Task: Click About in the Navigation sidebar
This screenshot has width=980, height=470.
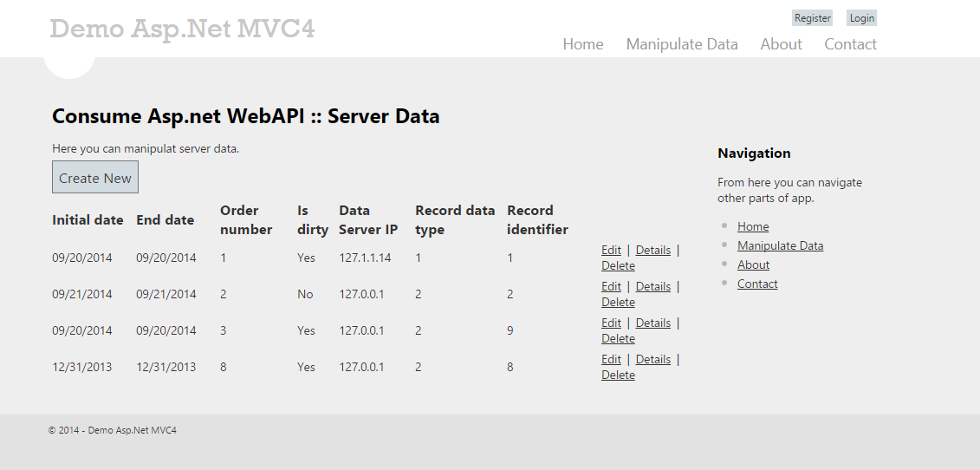Action: tap(753, 264)
